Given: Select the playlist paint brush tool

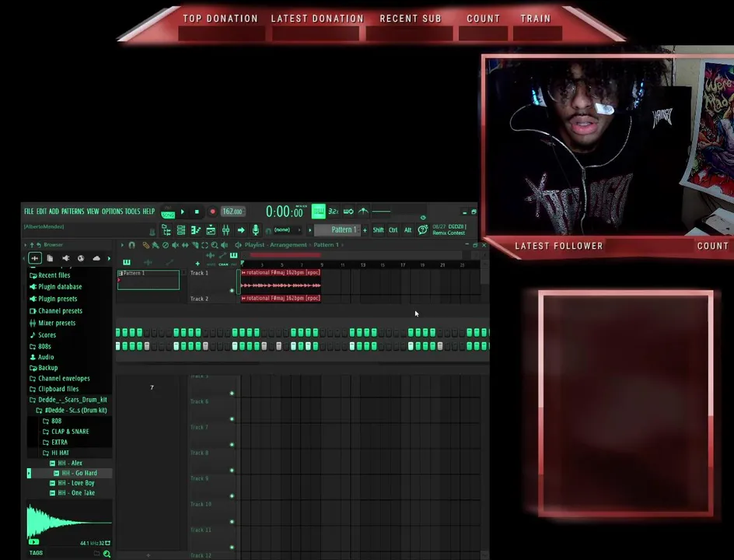Looking at the screenshot, I should (156, 245).
